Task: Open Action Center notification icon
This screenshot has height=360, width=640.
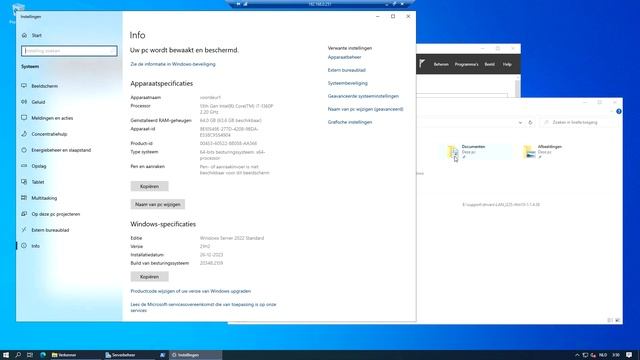Action: 629,355
